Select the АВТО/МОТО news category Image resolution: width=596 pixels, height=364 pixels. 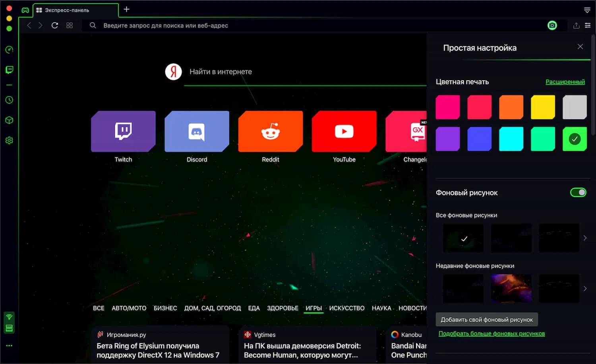[129, 308]
